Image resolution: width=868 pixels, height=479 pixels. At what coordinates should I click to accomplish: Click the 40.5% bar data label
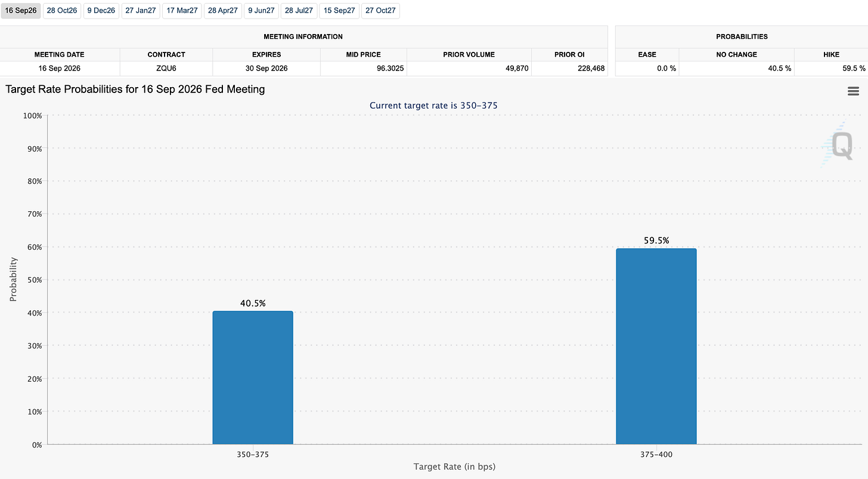tap(253, 303)
